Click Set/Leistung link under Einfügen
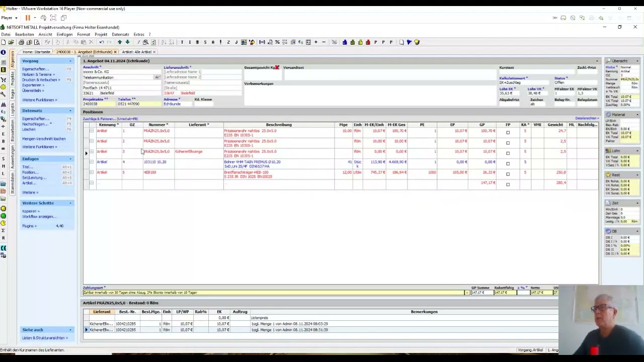Viewport: 644px width, 362px height. tap(34, 177)
